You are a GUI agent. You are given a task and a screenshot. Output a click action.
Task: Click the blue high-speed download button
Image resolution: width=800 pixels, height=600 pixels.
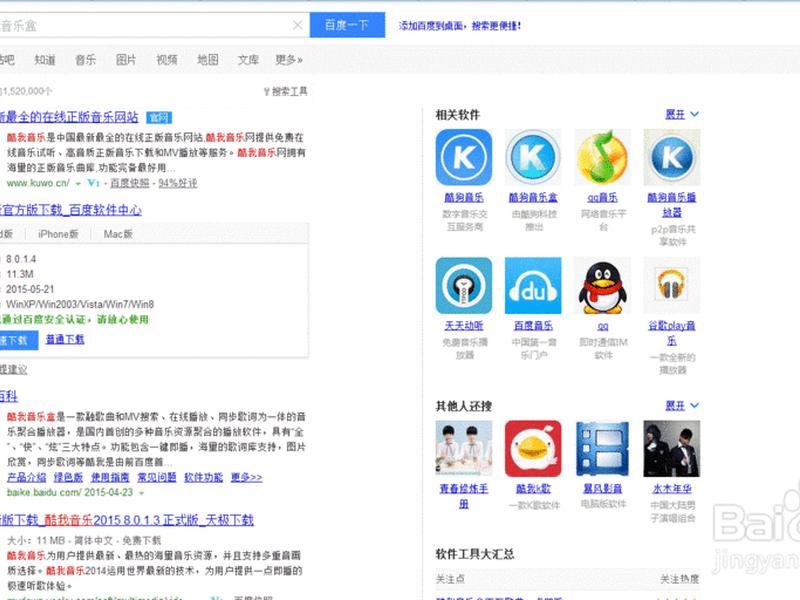pyautogui.click(x=17, y=340)
